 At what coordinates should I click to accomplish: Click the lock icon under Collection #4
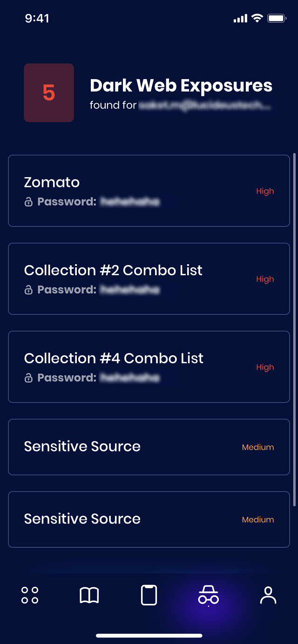(x=28, y=378)
